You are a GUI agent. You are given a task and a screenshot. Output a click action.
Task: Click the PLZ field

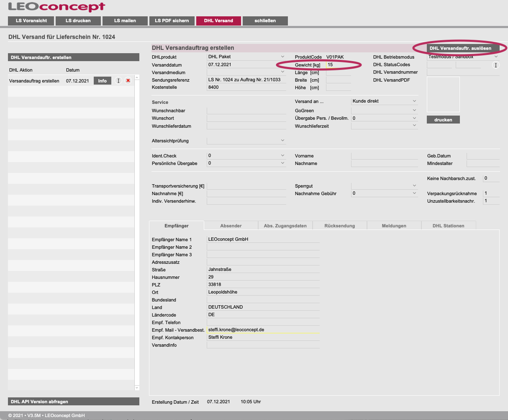coord(263,284)
